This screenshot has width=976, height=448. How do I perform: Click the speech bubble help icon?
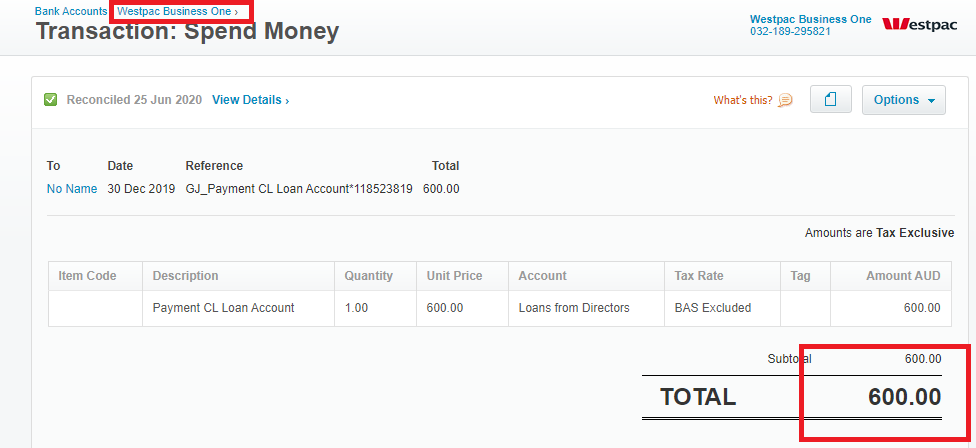click(x=786, y=100)
